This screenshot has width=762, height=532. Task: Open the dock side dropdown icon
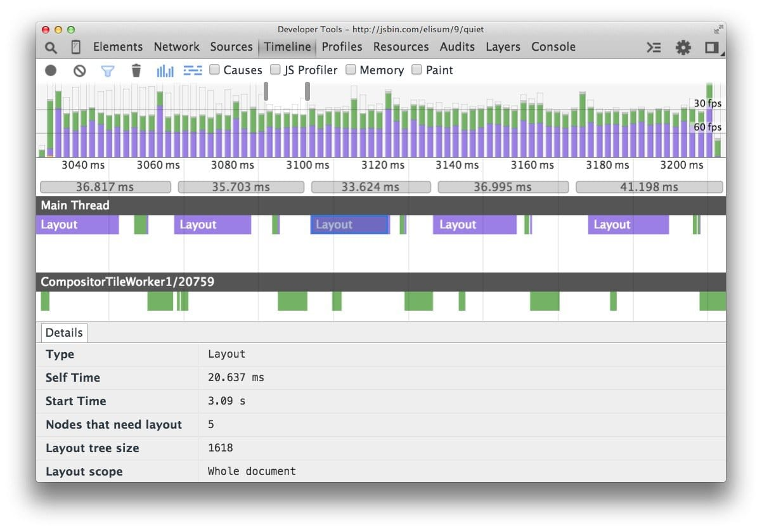pos(713,48)
